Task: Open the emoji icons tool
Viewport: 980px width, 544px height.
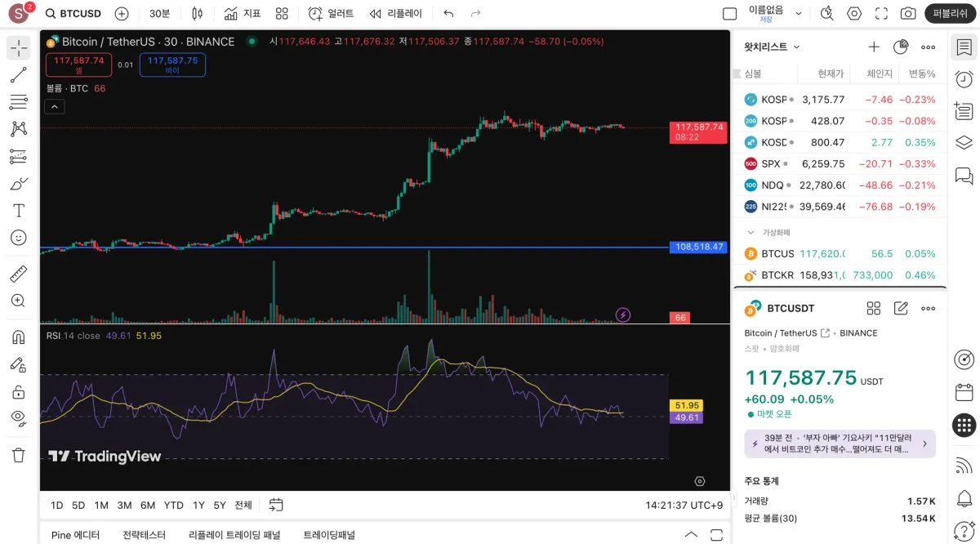Action: (x=18, y=237)
